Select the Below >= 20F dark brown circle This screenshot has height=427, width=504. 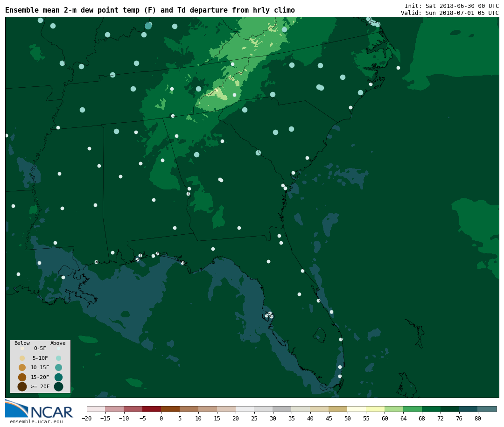pos(22,386)
